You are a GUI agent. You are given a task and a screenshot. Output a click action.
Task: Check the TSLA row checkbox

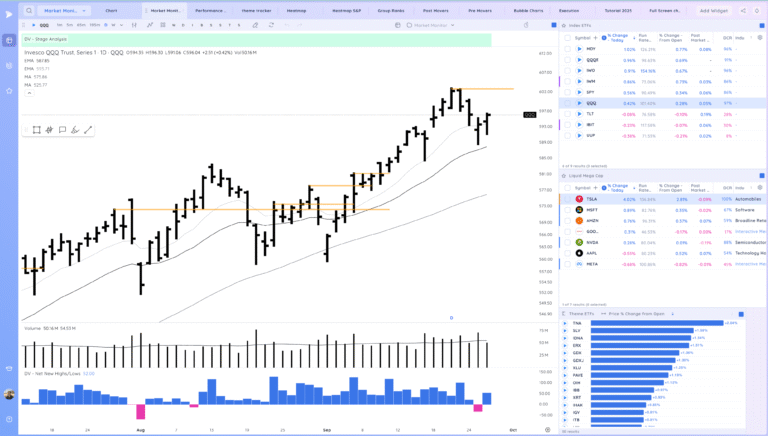[x=567, y=199]
